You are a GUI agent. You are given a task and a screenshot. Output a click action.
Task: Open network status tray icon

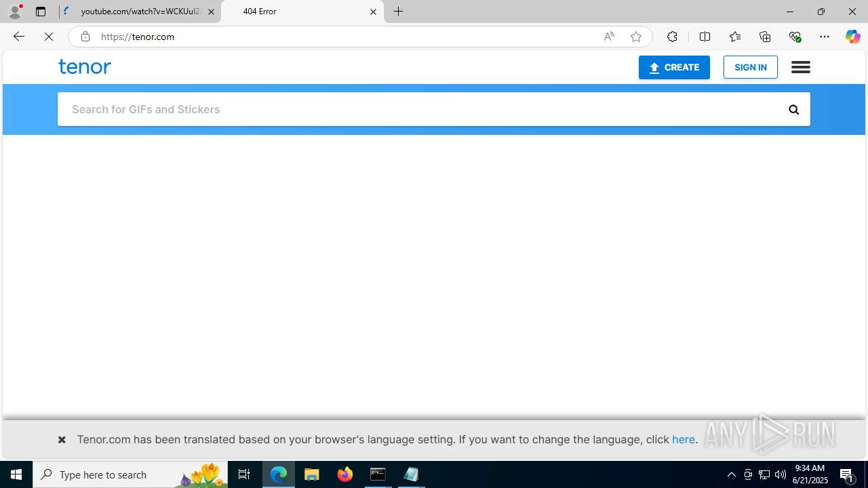pos(764,474)
